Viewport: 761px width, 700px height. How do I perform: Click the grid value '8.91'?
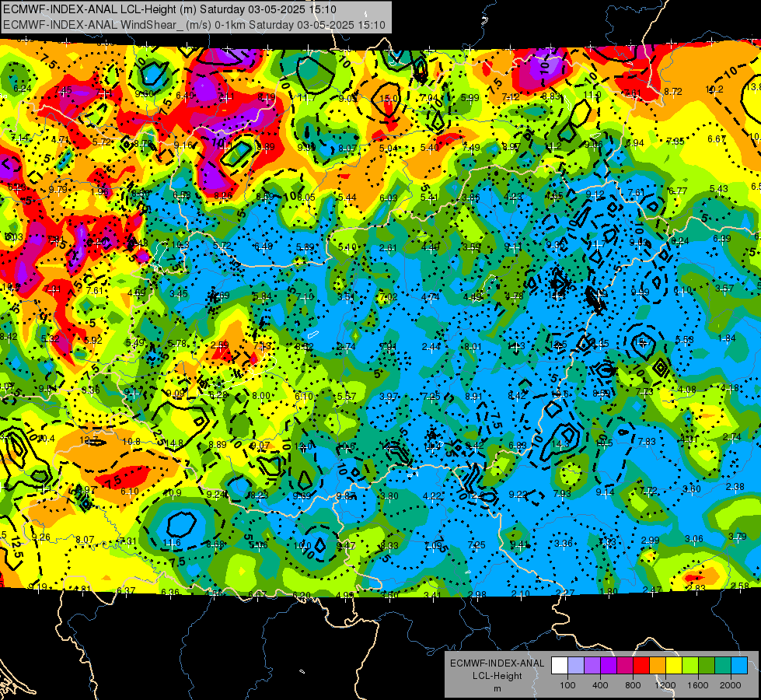point(473,397)
